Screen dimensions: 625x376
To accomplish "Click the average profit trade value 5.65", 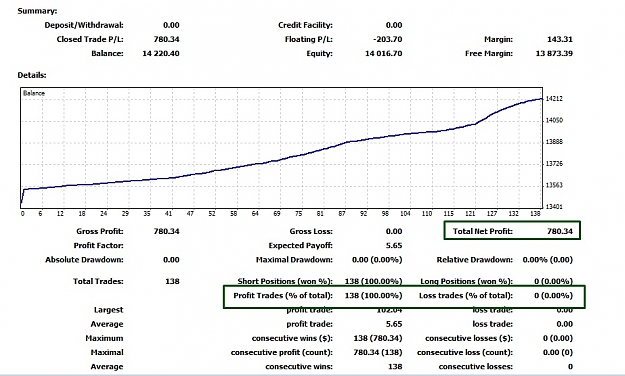I will pos(394,324).
